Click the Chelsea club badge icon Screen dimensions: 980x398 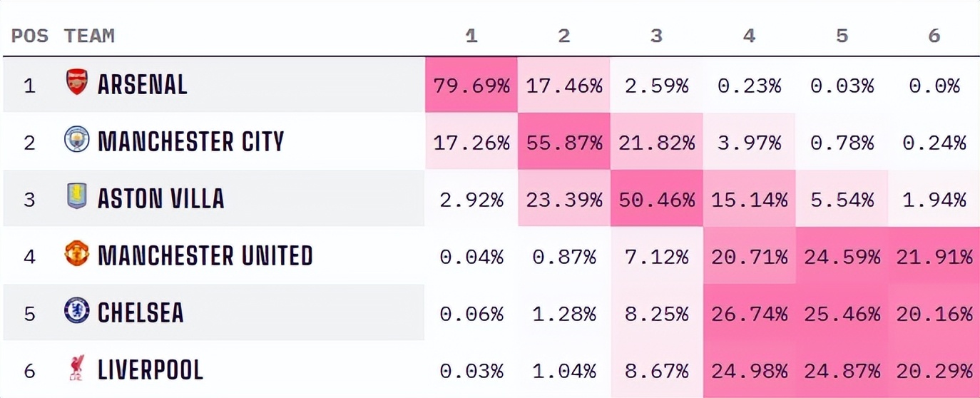[x=76, y=311]
